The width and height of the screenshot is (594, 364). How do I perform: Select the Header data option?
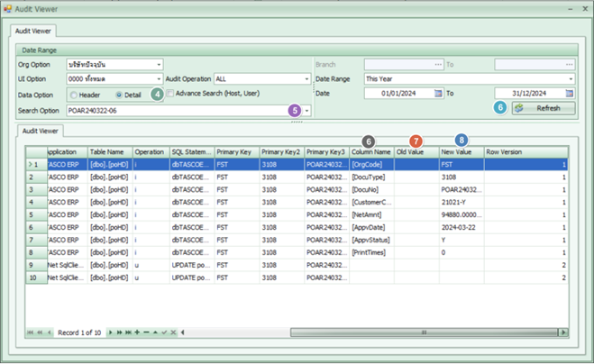[75, 95]
